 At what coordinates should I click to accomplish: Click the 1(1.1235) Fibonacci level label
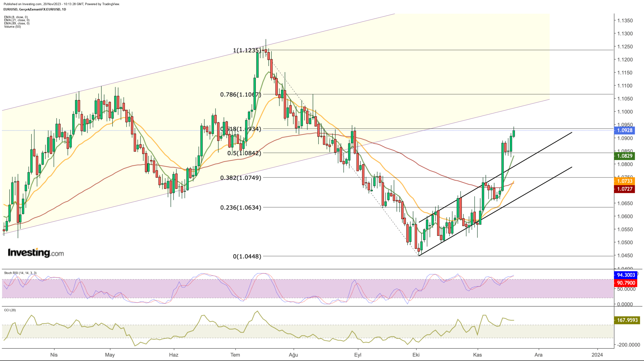coord(247,50)
